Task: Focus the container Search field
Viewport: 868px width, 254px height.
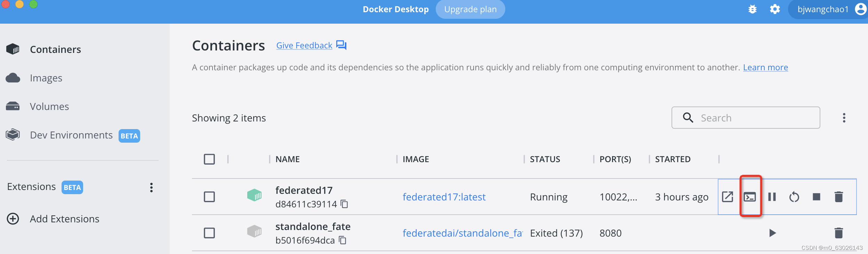Action: 746,118
